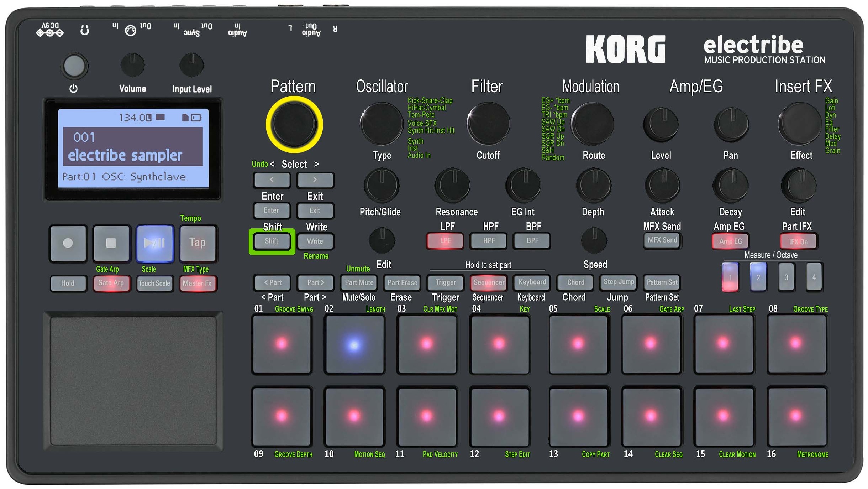
Task: Tap pad 08 Groove Type
Action: pos(797,344)
